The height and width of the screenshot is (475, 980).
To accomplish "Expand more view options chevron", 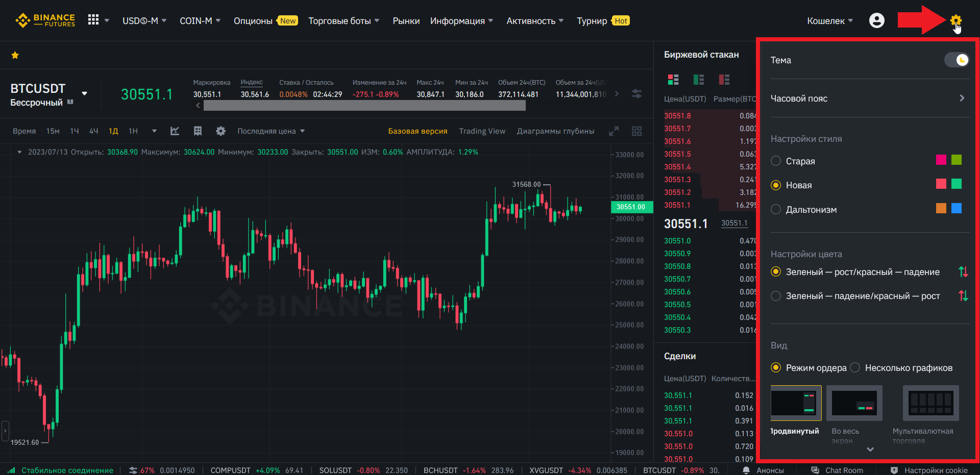I will pyautogui.click(x=870, y=449).
